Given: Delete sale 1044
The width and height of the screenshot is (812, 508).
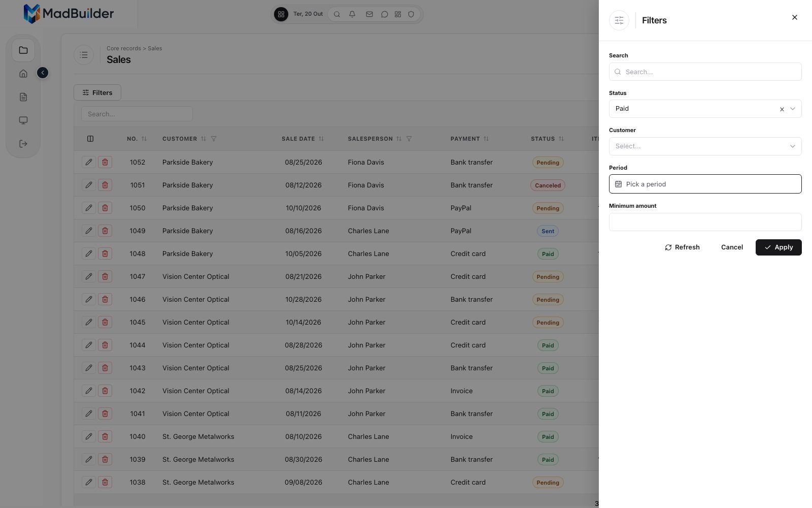Looking at the screenshot, I should tap(105, 345).
